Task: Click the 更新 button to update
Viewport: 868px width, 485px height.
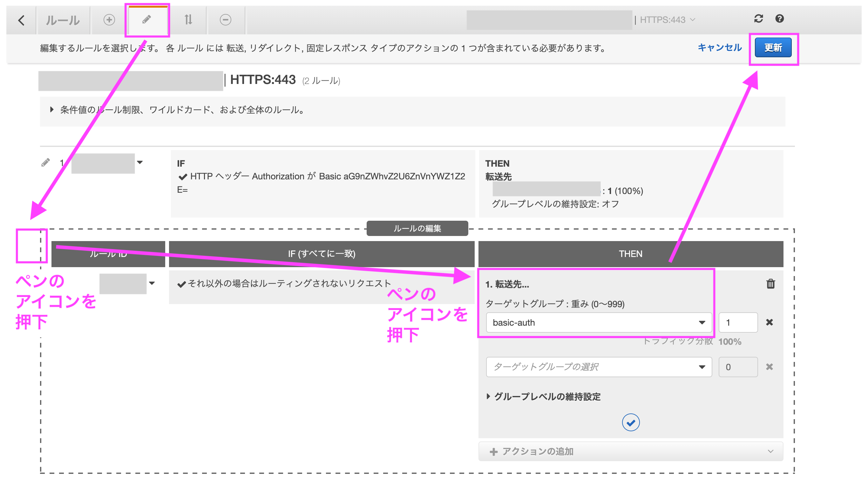Action: click(773, 48)
